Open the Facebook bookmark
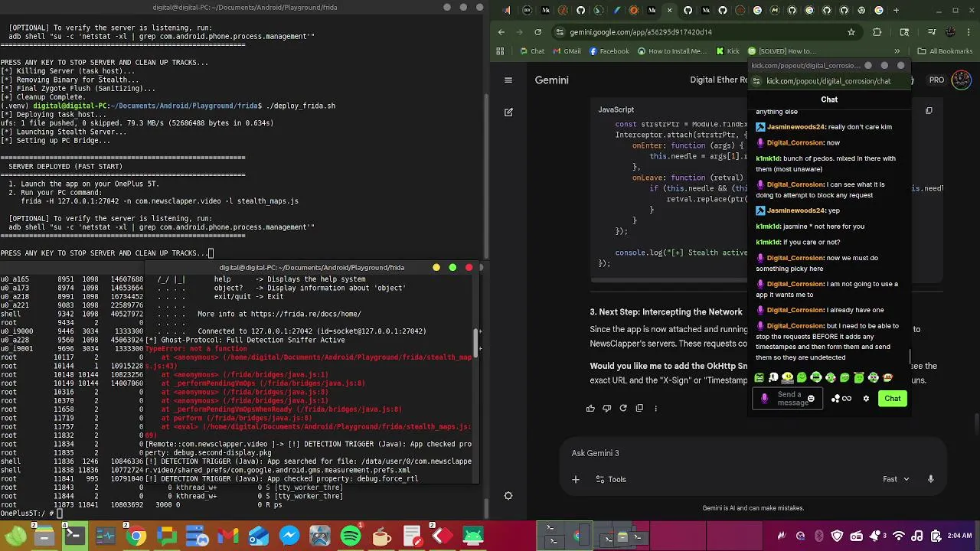This screenshot has width=980, height=551. [609, 51]
